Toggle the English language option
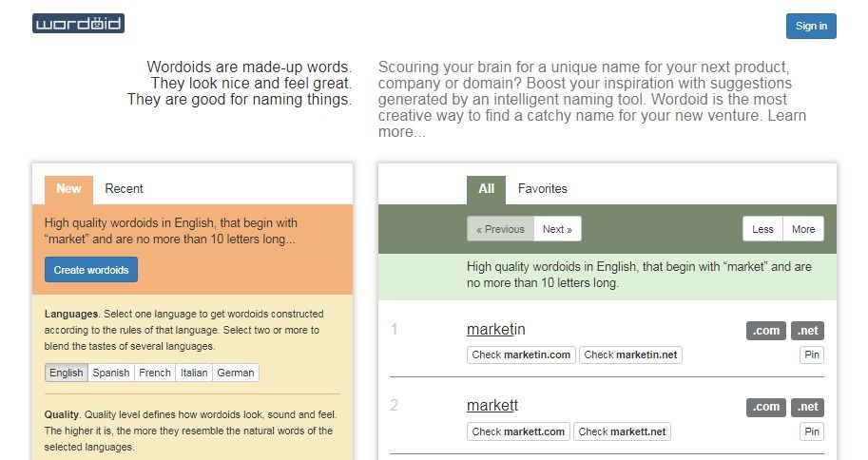Image resolution: width=868 pixels, height=460 pixels. (67, 373)
